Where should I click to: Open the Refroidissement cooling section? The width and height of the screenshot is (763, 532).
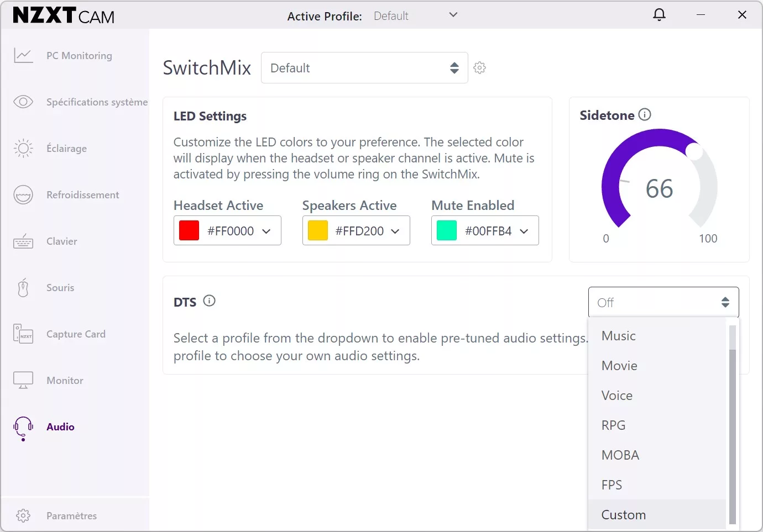pos(82,195)
